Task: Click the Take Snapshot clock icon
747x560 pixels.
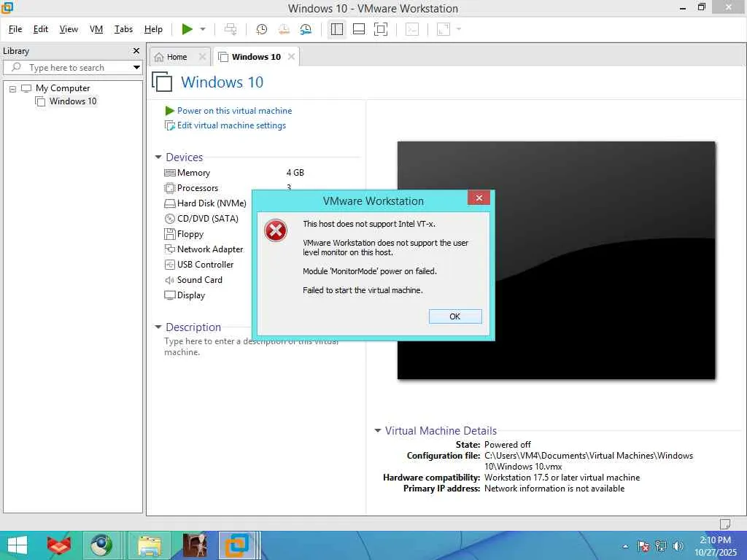Action: [x=262, y=29]
